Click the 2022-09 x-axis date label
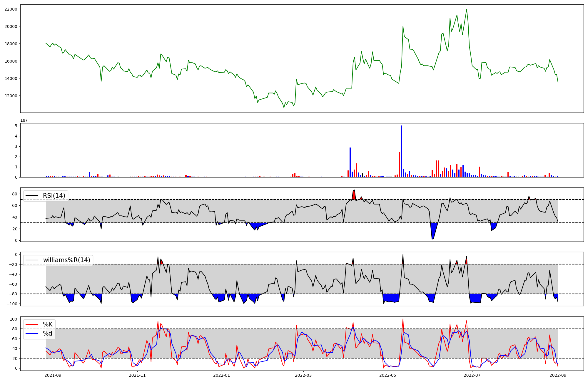Screen dimensions: 588x382 (x=558, y=375)
